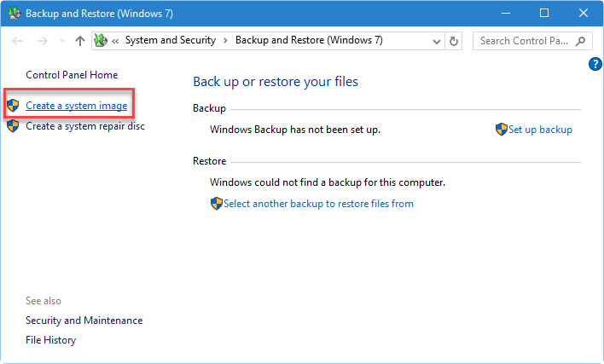This screenshot has width=604, height=364.
Task: Go up one level with Up arrow
Action: 79,41
